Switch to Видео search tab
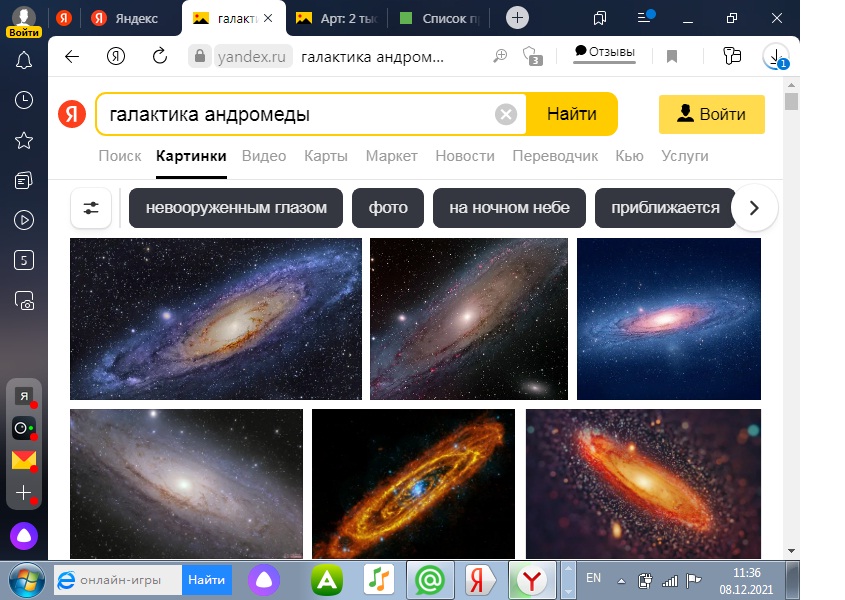 coord(264,156)
